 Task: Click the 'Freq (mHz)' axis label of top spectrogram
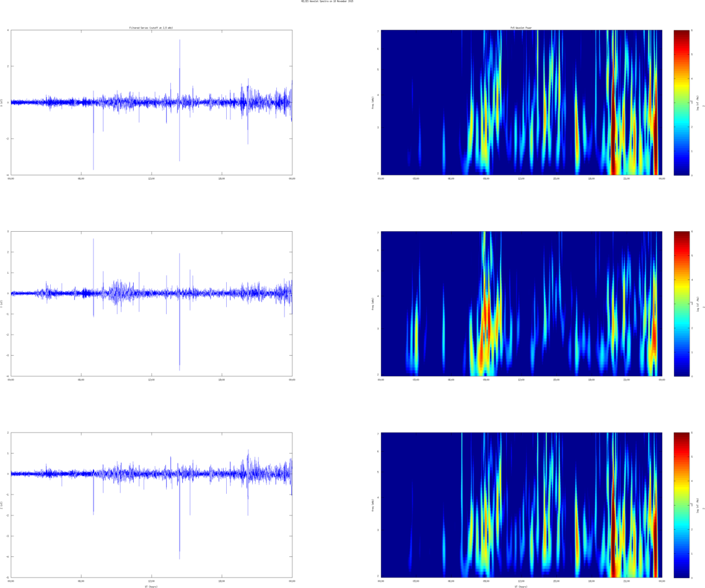coord(373,102)
